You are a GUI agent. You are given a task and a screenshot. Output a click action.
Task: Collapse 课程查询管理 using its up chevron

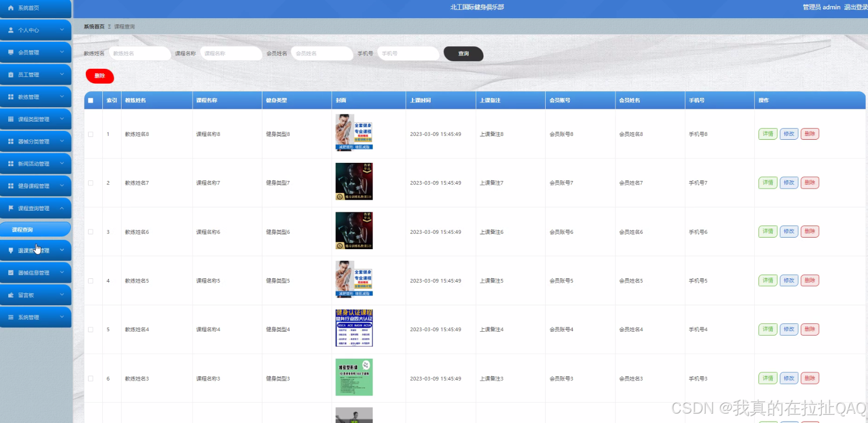pyautogui.click(x=62, y=208)
